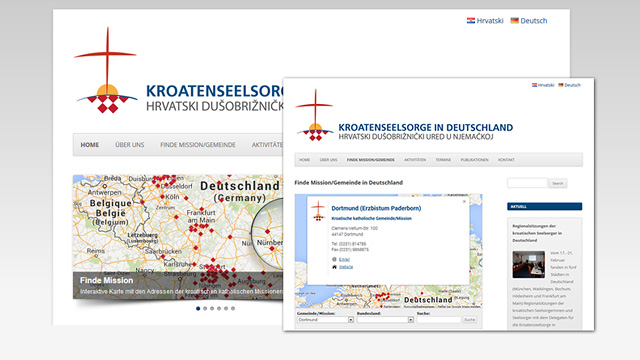Select FINDE MISSION/GEMEINDE in the front navigation
Screen dimensions: 640x360
371,160
